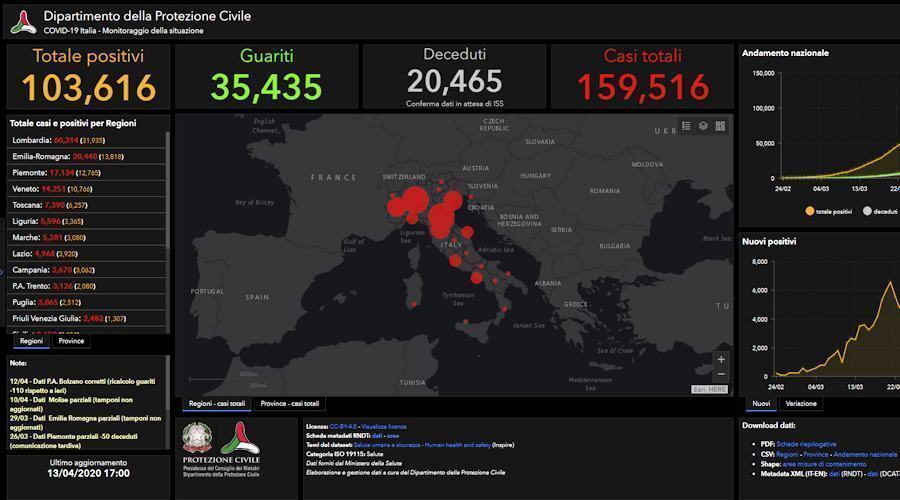The height and width of the screenshot is (500, 900).
Task: Open the map layers list icon
Action: pyautogui.click(x=704, y=126)
